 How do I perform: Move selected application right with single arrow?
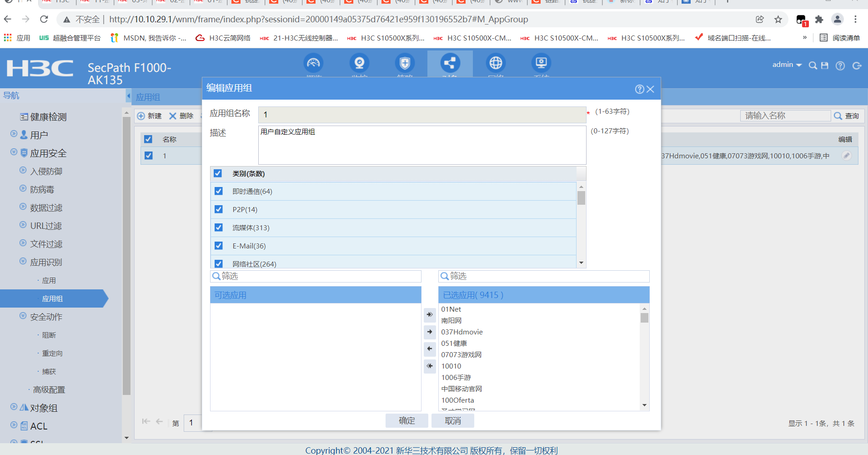(x=430, y=332)
